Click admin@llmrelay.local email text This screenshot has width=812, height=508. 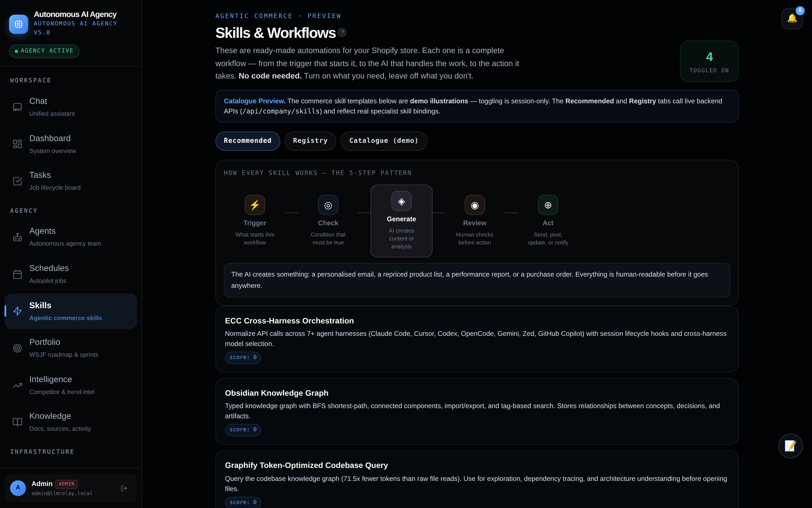click(x=62, y=493)
